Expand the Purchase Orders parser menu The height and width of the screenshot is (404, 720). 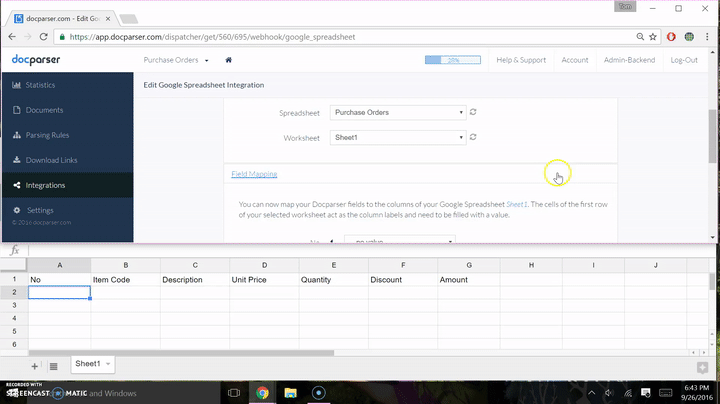pos(177,60)
